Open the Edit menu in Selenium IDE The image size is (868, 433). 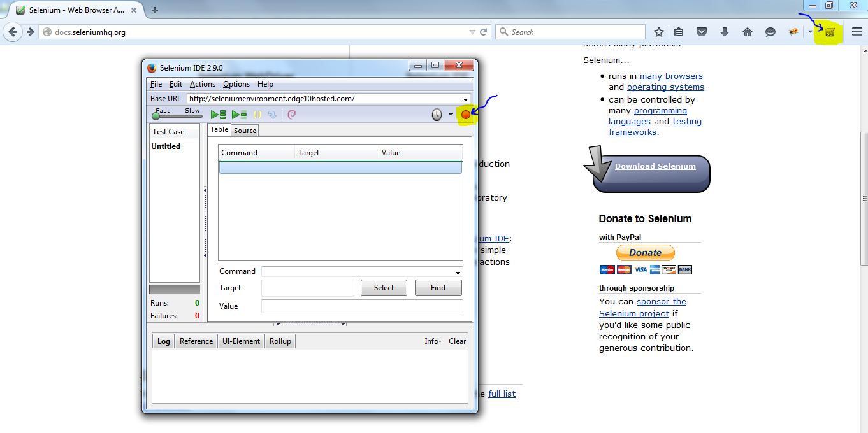pyautogui.click(x=176, y=84)
